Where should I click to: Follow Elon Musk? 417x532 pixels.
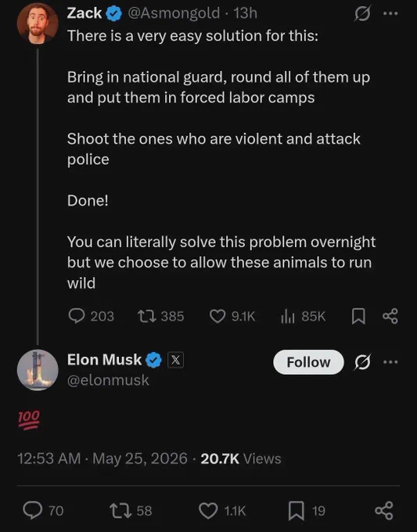(x=308, y=362)
